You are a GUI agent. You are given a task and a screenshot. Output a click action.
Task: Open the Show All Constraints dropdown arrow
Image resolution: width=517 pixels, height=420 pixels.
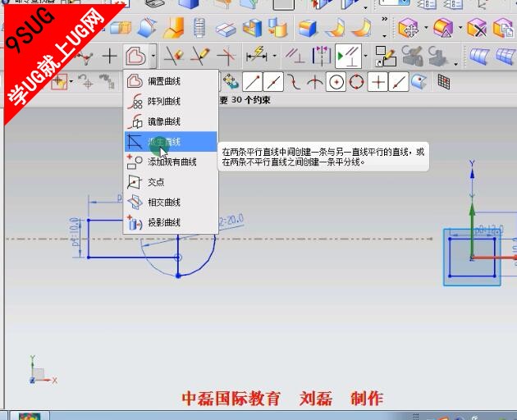pyautogui.click(x=365, y=56)
